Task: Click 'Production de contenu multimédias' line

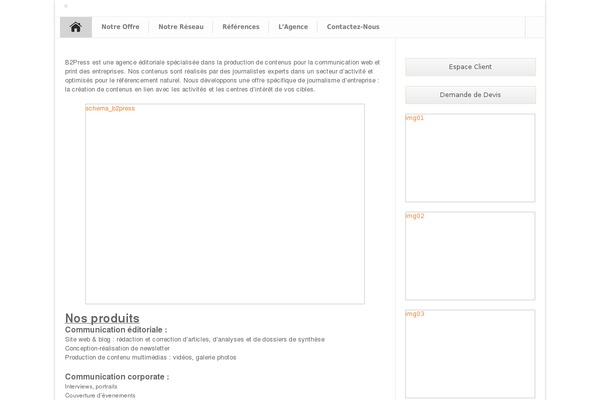Action: pyautogui.click(x=150, y=358)
